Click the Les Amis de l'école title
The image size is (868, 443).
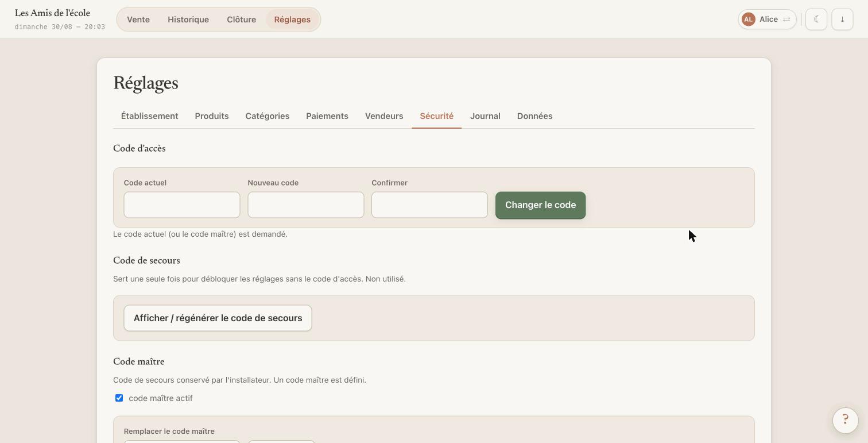tap(52, 13)
